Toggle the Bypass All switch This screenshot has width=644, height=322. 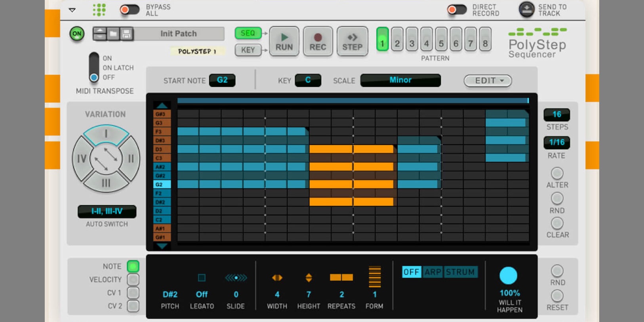130,10
